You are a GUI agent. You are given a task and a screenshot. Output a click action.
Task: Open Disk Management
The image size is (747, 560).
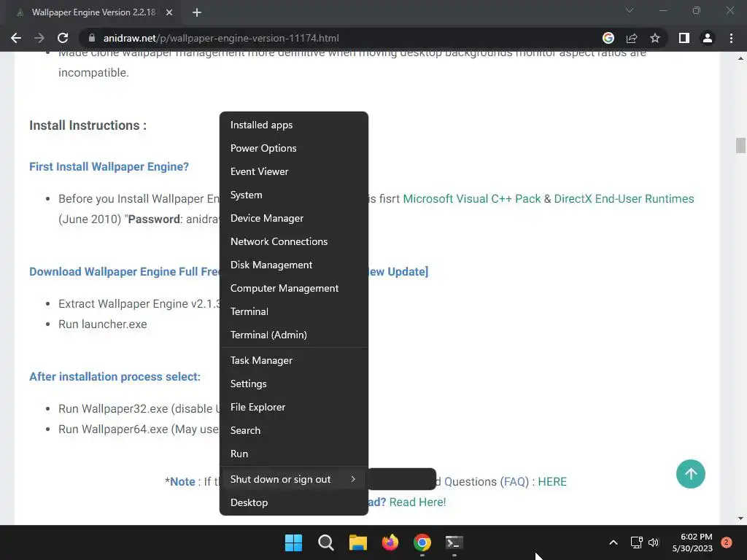(x=294, y=265)
